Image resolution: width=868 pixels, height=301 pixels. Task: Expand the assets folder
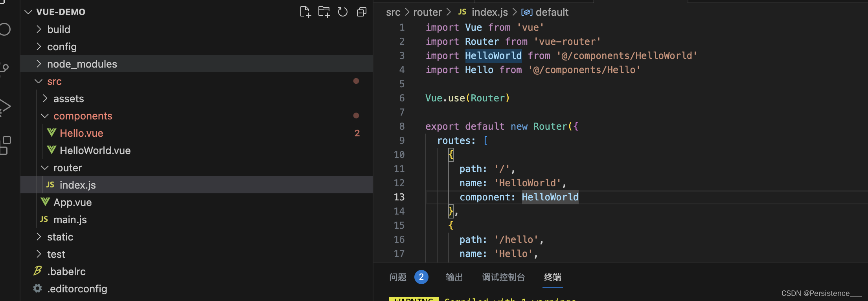pos(45,98)
